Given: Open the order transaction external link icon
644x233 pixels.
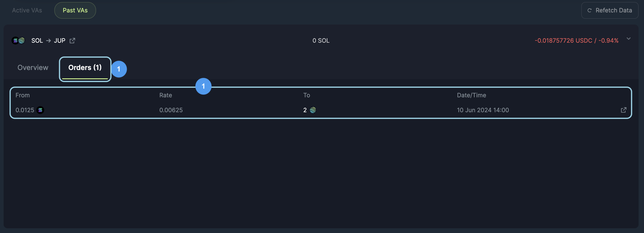Looking at the screenshot, I should [x=623, y=110].
